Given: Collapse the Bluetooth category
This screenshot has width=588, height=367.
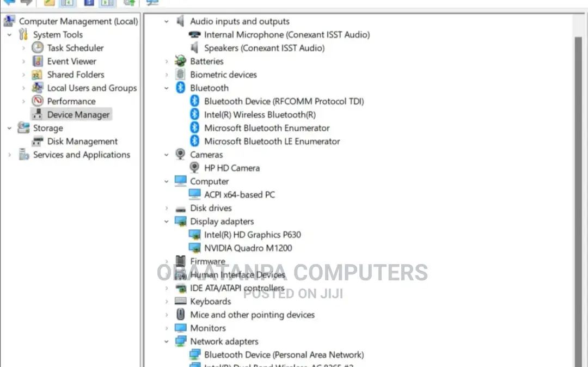Looking at the screenshot, I should 167,88.
